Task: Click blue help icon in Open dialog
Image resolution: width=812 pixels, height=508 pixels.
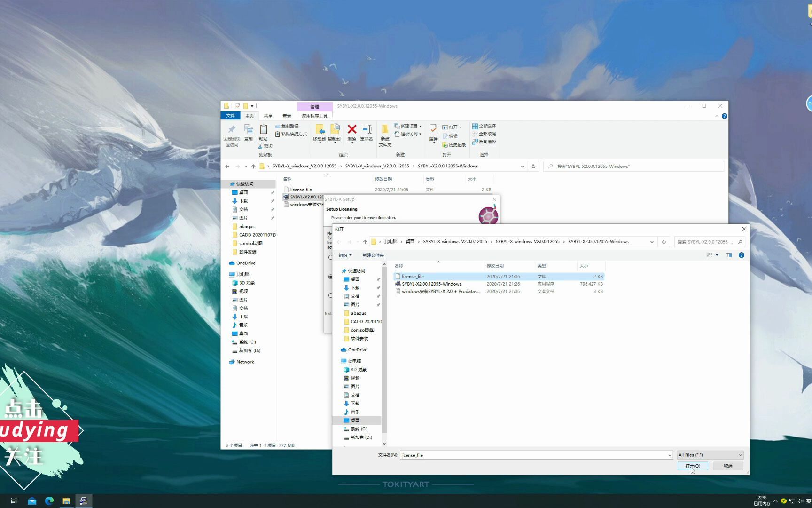Action: (x=742, y=255)
